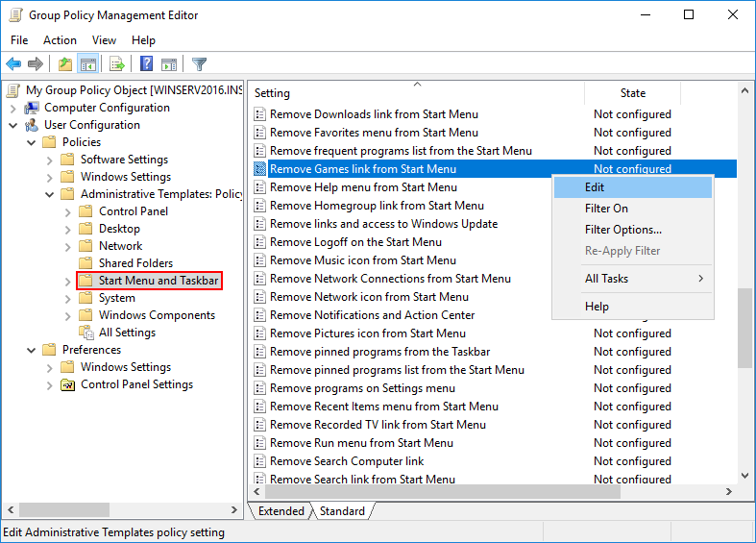Expand the Start Menu and Taskbar folder

68,281
